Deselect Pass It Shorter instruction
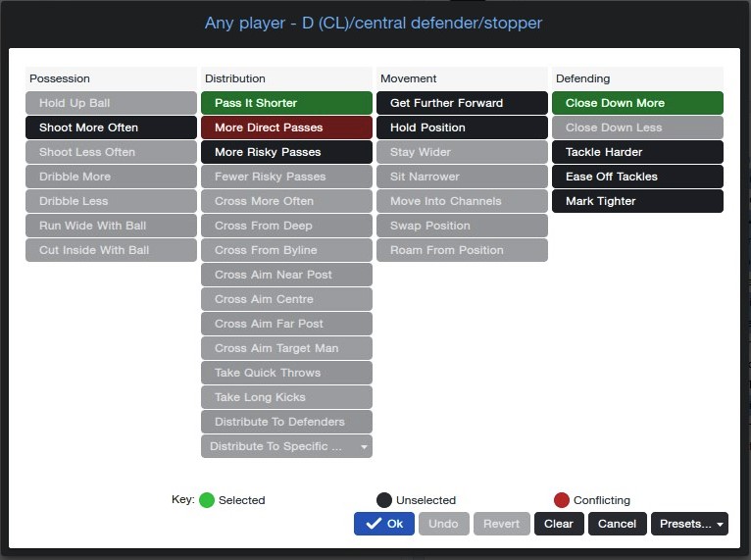 click(x=286, y=103)
